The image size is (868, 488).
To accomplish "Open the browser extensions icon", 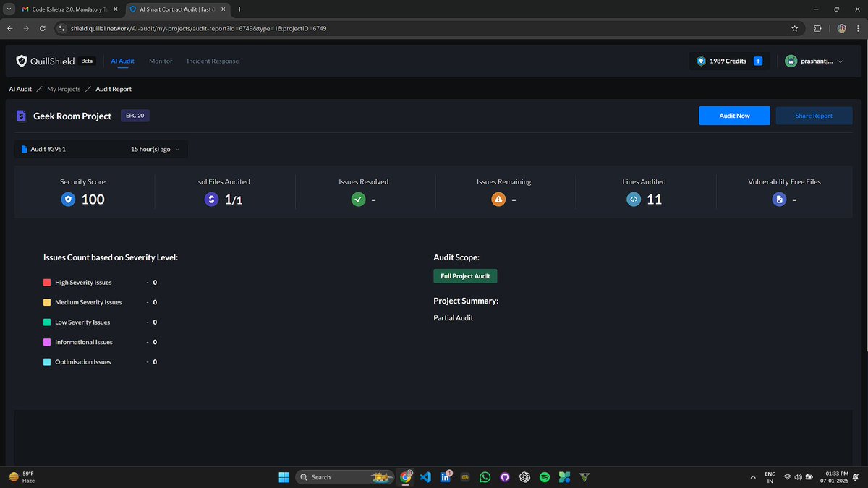I will pos(818,28).
